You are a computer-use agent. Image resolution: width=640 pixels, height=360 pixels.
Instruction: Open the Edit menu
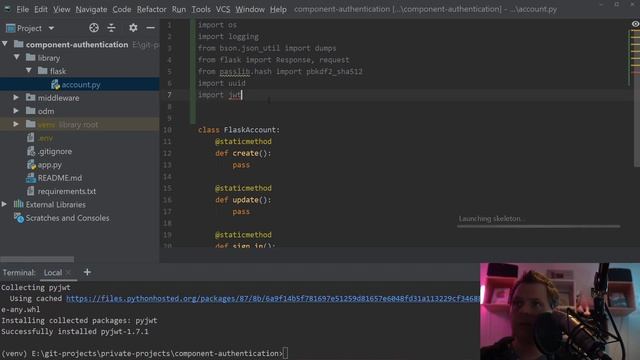click(41, 9)
